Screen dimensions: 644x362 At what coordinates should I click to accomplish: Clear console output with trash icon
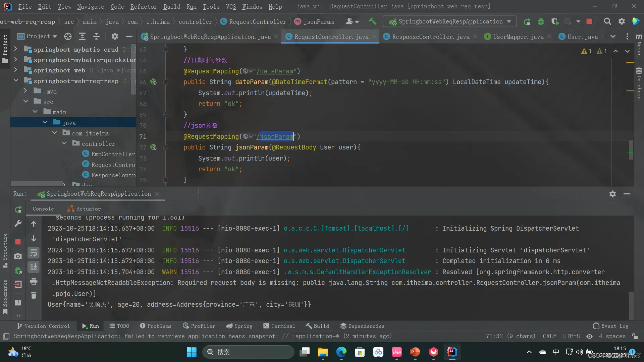[x=34, y=295]
